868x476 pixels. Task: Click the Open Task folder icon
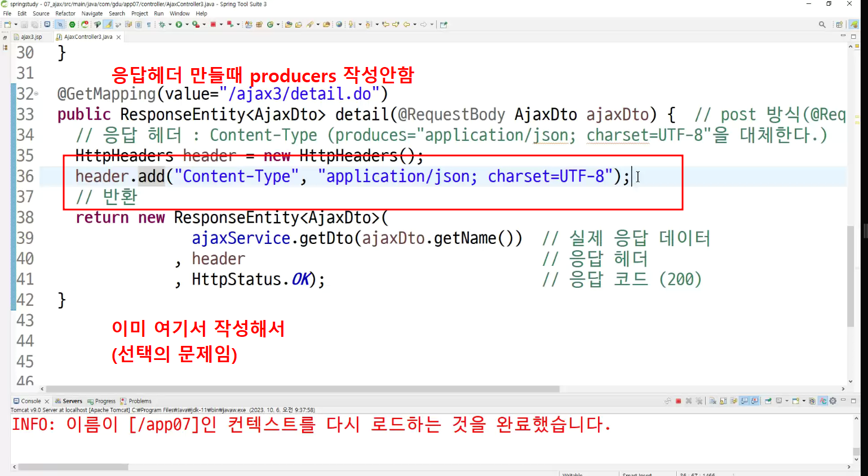[299, 25]
